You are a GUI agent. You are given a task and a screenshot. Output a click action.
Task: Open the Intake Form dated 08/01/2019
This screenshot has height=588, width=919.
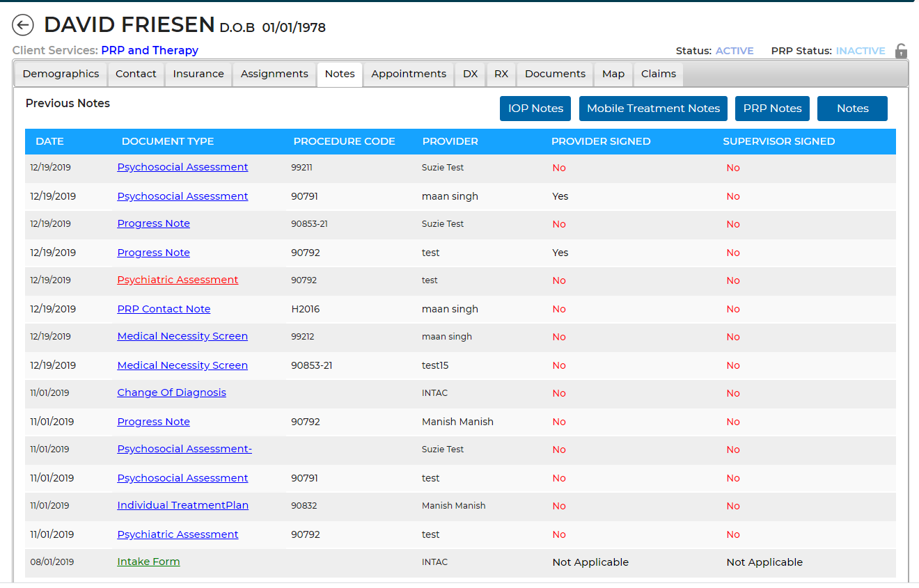click(148, 562)
